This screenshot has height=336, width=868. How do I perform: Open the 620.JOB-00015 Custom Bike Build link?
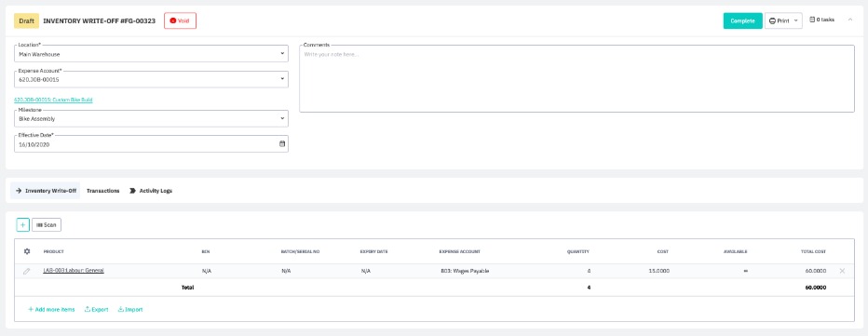tap(53, 100)
